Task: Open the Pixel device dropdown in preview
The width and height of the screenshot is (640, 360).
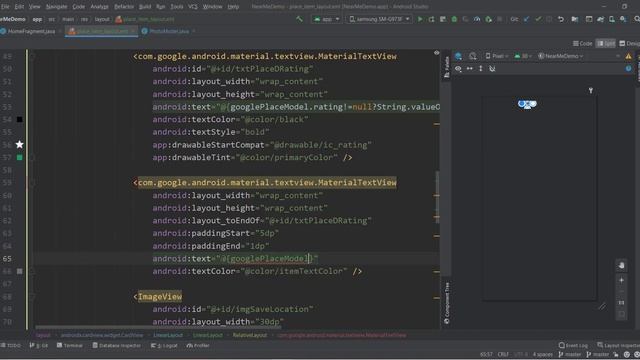Action: coord(497,56)
